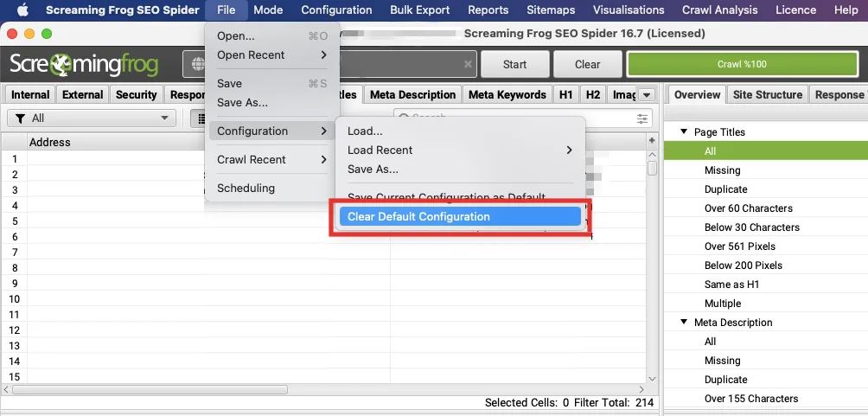This screenshot has height=416, width=868.
Task: Switch to the Meta Keywords tab
Action: click(x=507, y=95)
